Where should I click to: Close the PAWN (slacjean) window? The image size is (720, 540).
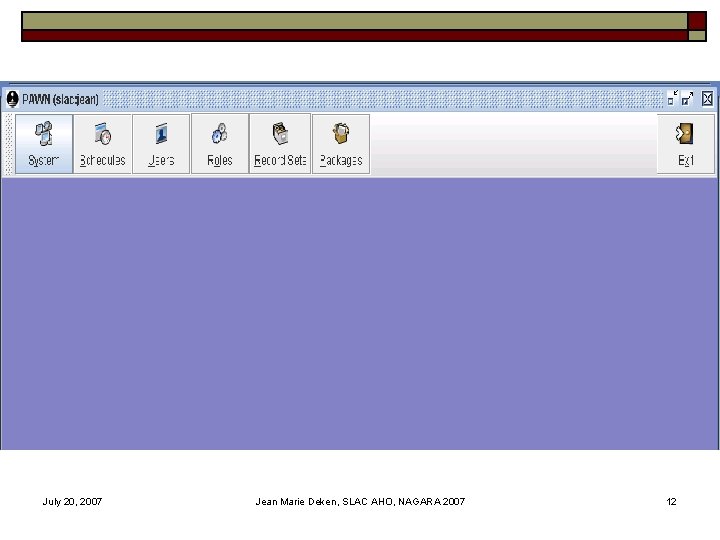(707, 98)
